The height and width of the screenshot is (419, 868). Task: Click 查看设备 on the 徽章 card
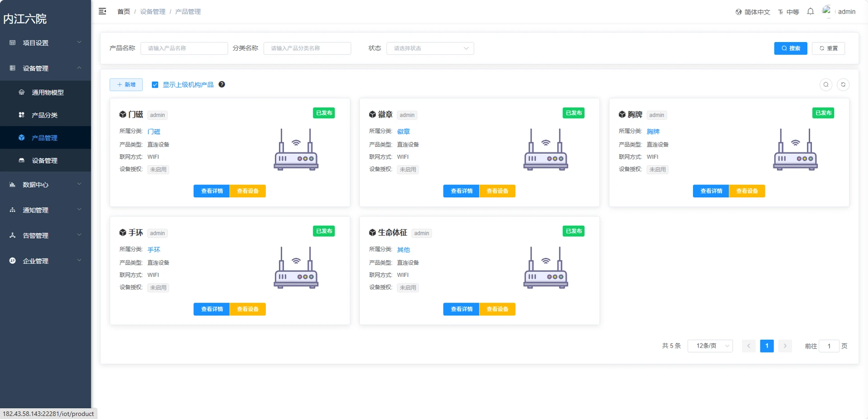[x=497, y=191]
